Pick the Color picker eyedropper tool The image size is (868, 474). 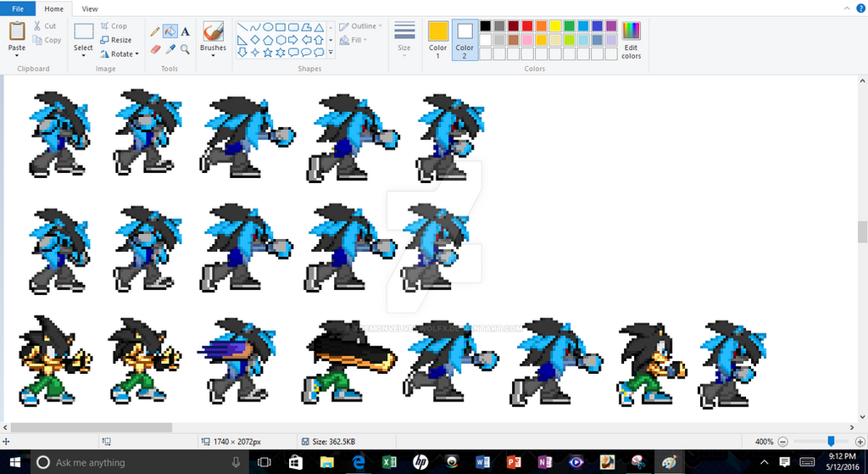tap(170, 49)
